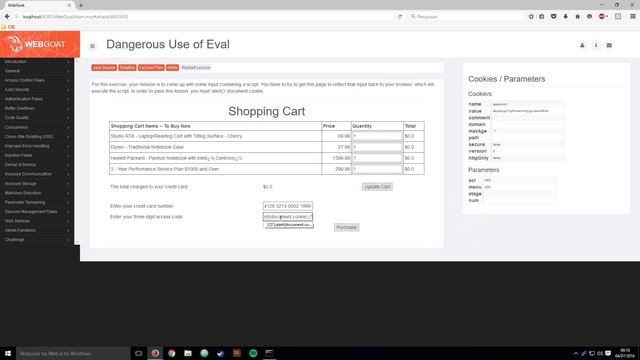Click the Firefox search box
Screen dimensions: 640x360
point(466,16)
